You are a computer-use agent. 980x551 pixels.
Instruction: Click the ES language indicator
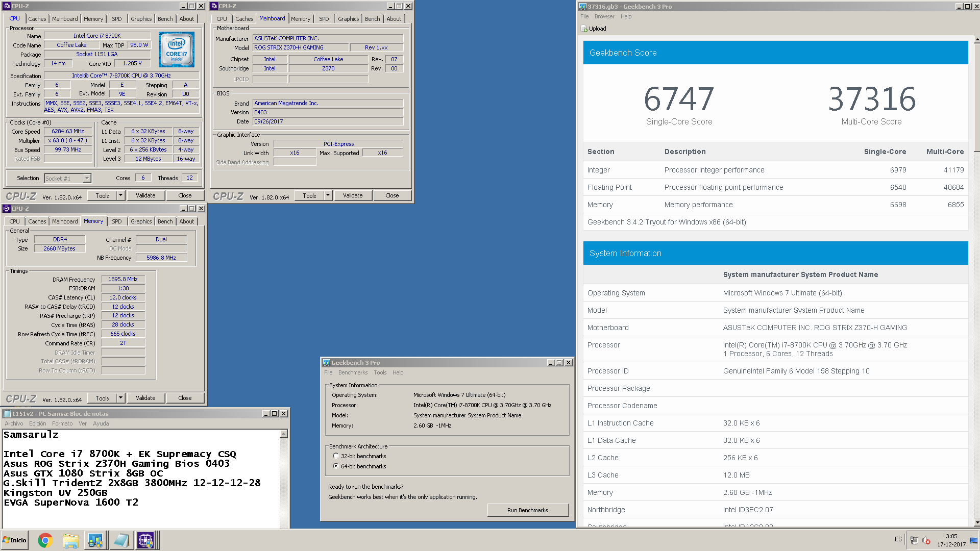point(898,539)
